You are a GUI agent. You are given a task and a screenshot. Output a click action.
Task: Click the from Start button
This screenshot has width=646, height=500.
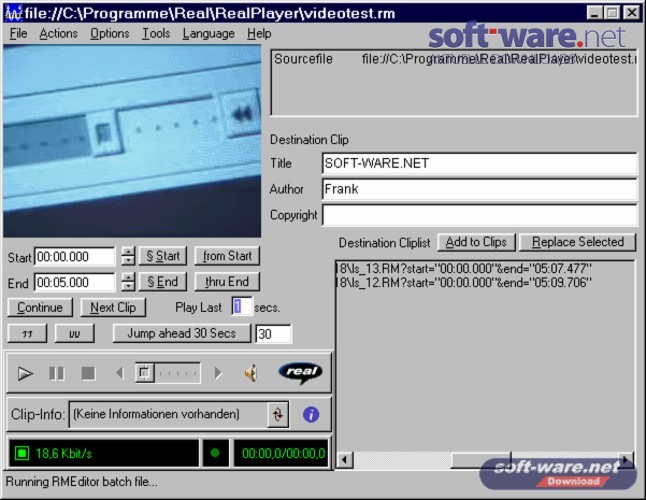click(227, 256)
